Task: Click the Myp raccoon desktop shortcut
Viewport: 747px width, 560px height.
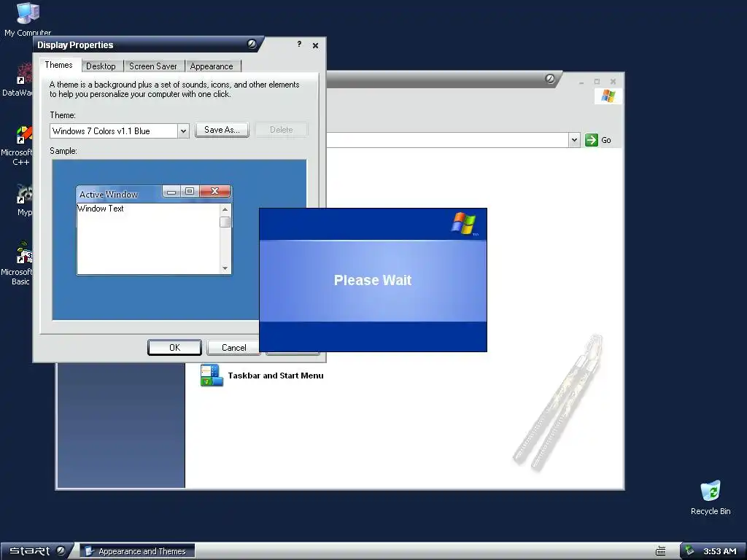Action: (x=24, y=194)
